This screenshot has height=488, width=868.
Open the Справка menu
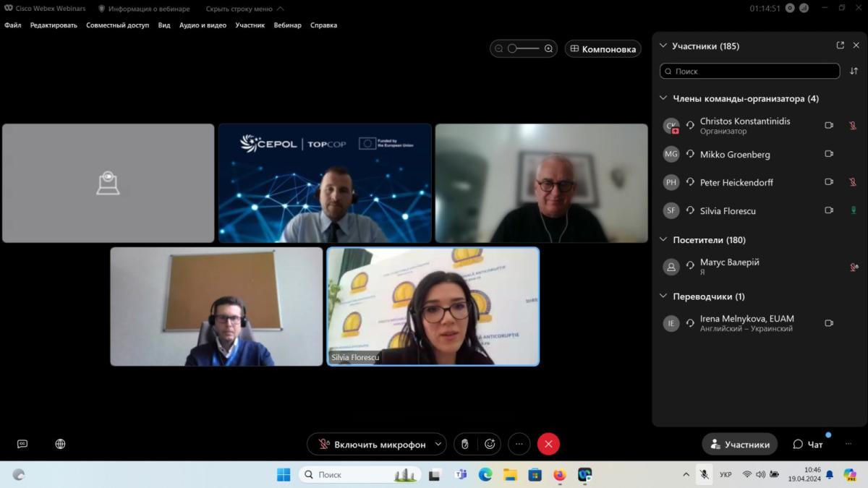[x=323, y=25]
